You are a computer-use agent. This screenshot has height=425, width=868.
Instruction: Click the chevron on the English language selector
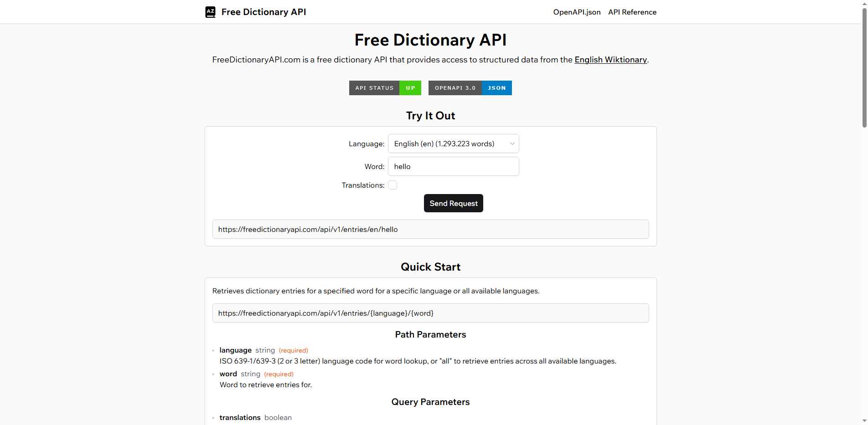(x=512, y=143)
